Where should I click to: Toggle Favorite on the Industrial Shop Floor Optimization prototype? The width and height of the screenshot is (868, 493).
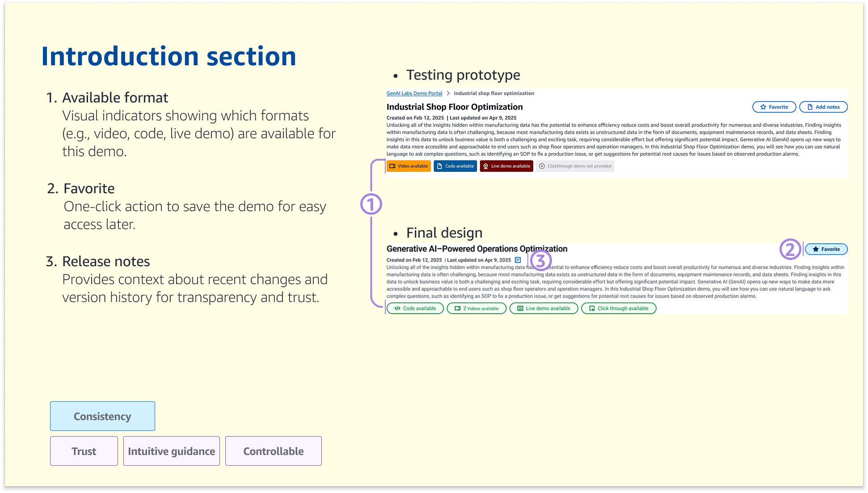tap(774, 107)
